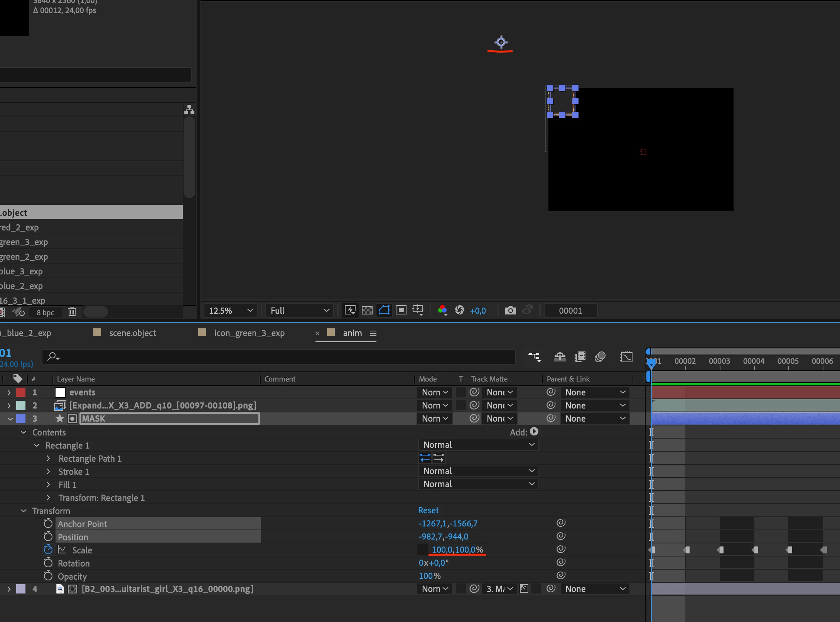Open region of interest tool

coord(401,311)
